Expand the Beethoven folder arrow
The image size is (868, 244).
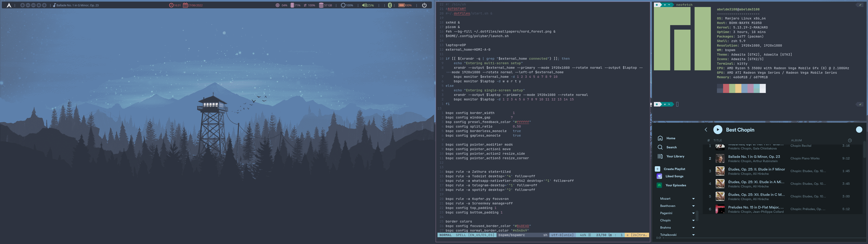693,206
